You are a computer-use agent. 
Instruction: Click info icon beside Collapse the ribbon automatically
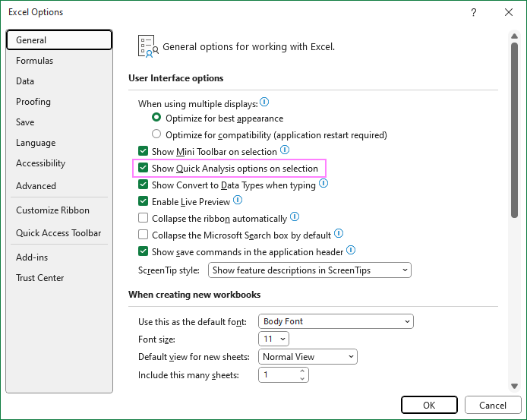(295, 216)
